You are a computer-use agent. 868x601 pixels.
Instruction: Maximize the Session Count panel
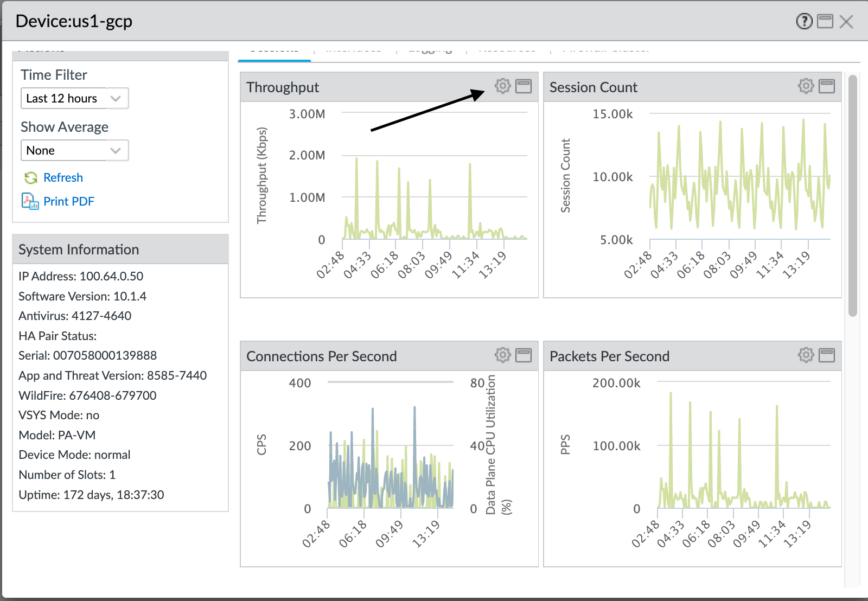point(827,86)
